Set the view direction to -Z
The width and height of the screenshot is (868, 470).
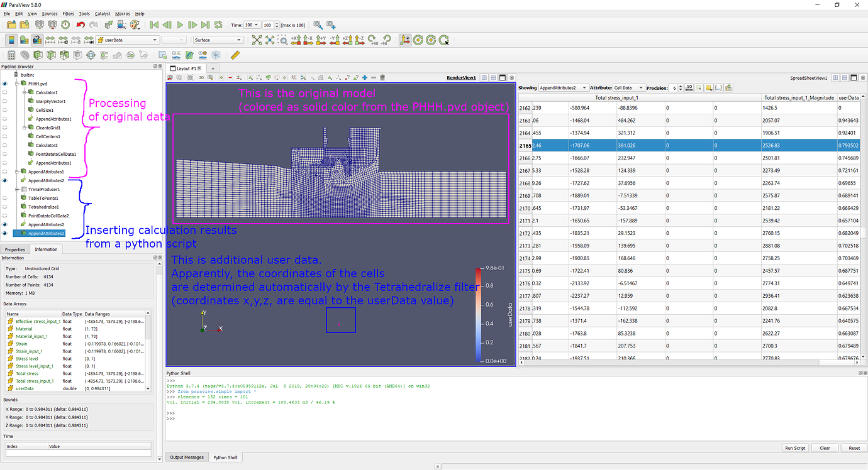(x=359, y=40)
